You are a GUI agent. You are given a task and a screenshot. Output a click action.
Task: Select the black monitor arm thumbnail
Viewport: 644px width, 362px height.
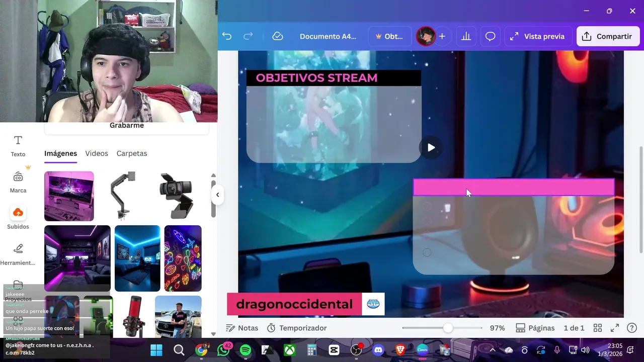click(x=123, y=196)
